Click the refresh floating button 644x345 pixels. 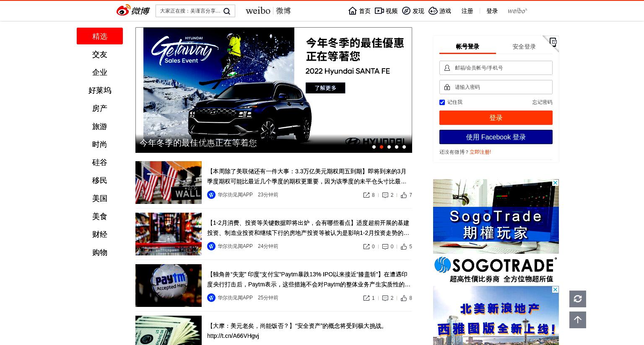(x=578, y=299)
